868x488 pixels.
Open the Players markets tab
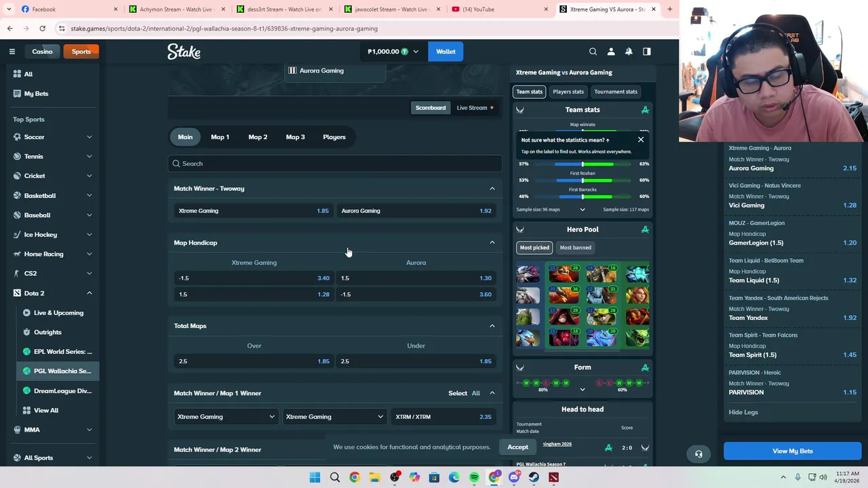(x=334, y=137)
